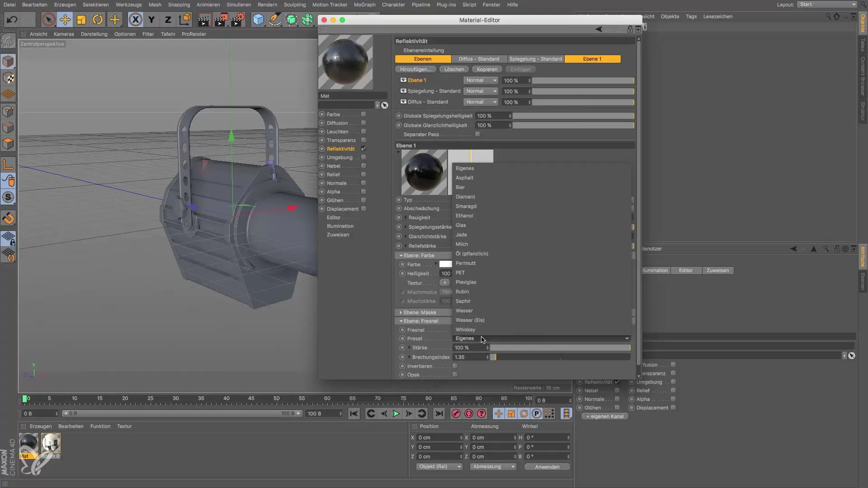Click the autokeying button
Image resolution: width=868 pixels, height=488 pixels.
click(x=469, y=413)
